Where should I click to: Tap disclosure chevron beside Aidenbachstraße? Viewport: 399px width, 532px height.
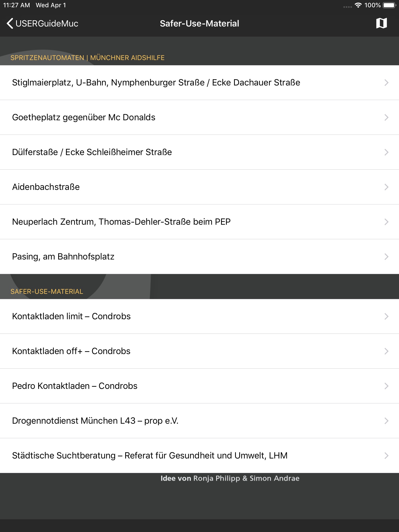(x=386, y=187)
